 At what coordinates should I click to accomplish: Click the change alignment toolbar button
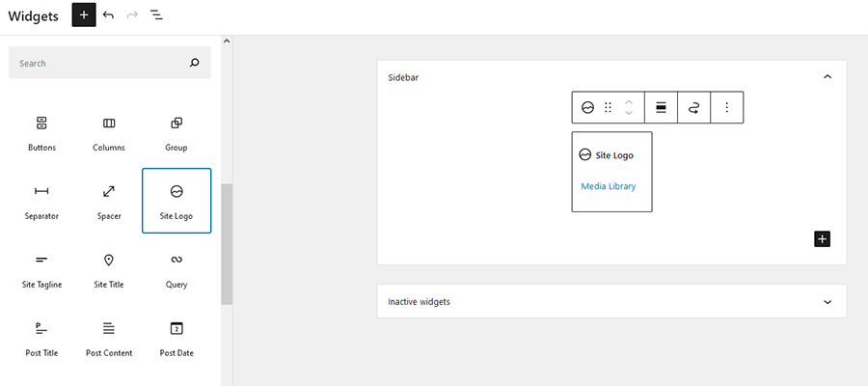(661, 108)
